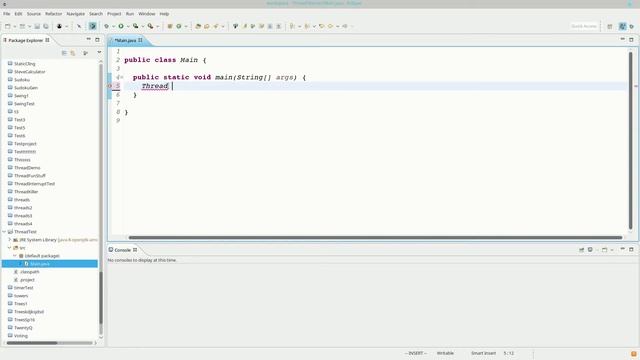
Task: Click the Next Annotation toolbar icon
Action: coord(293,26)
